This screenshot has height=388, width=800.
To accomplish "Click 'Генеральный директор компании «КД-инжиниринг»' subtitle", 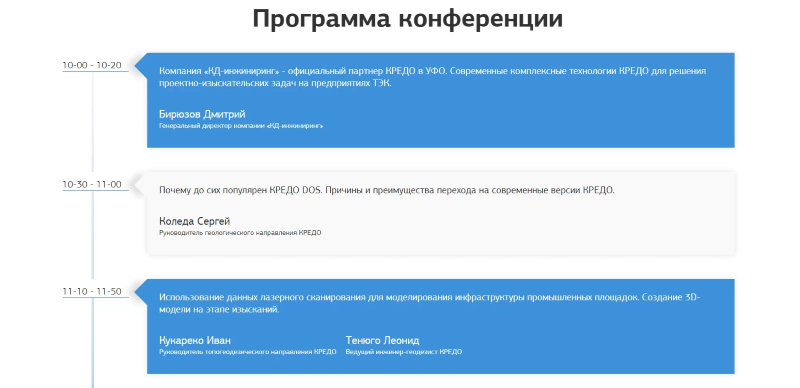I will point(241,126).
